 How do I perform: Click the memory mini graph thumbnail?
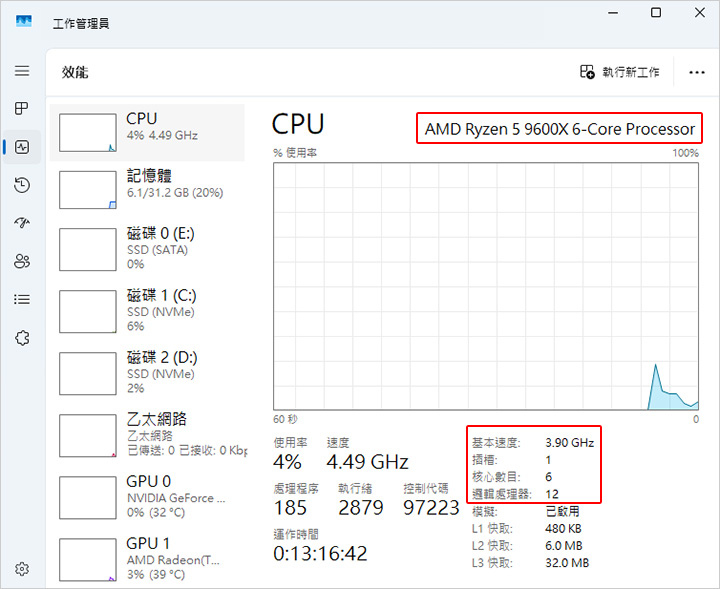tap(88, 190)
